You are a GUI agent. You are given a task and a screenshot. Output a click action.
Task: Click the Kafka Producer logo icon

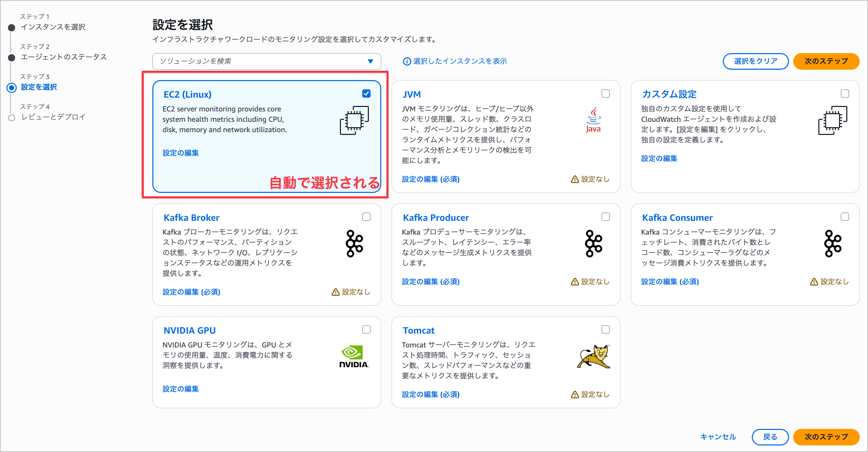[x=594, y=243]
